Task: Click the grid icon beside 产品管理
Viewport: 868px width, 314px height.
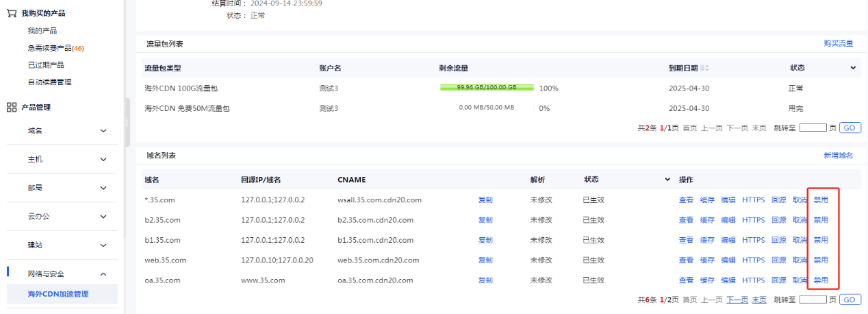Action: point(12,107)
